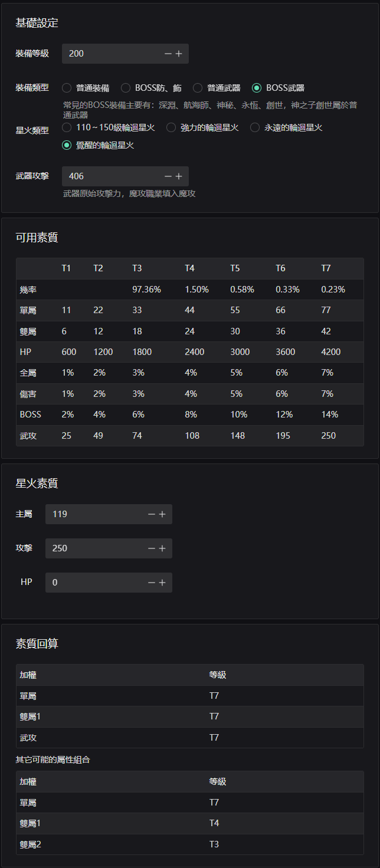The width and height of the screenshot is (380, 868).
Task: Click the 主屬 field showing 119
Action: [94, 514]
